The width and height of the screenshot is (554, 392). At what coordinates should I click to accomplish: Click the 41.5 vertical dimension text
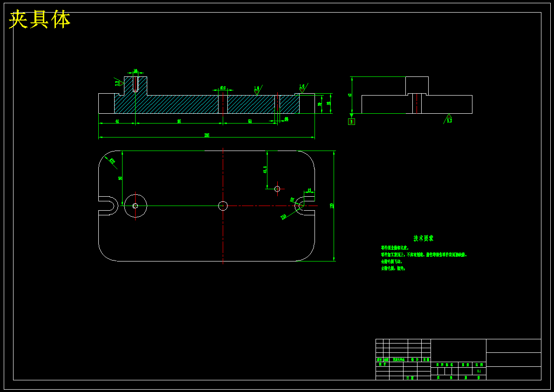[x=265, y=170]
